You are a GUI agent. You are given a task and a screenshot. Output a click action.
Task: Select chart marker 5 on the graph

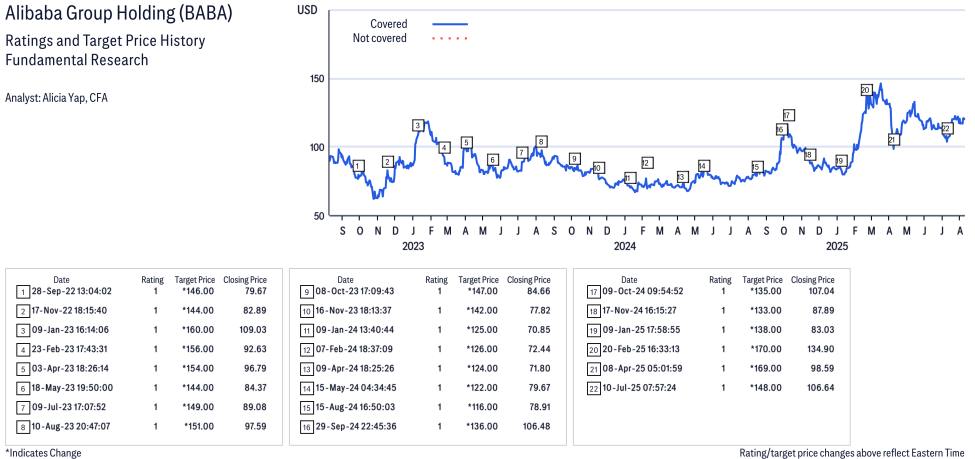tap(466, 142)
